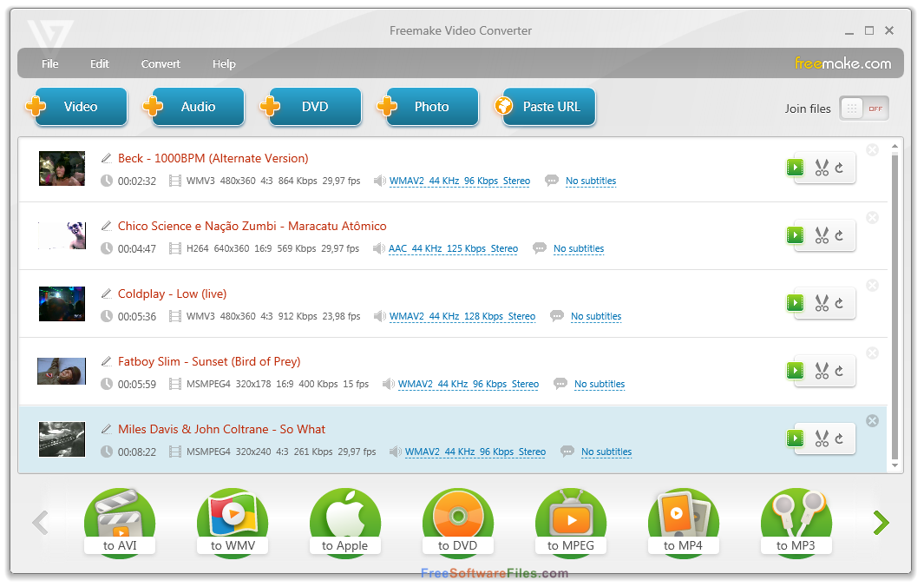
Task: Play the Coldplay - Low (live) video
Action: click(795, 303)
